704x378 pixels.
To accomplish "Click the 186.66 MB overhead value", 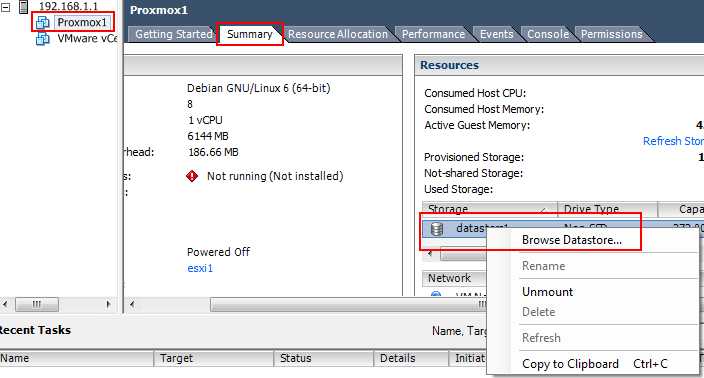I will pos(213,152).
